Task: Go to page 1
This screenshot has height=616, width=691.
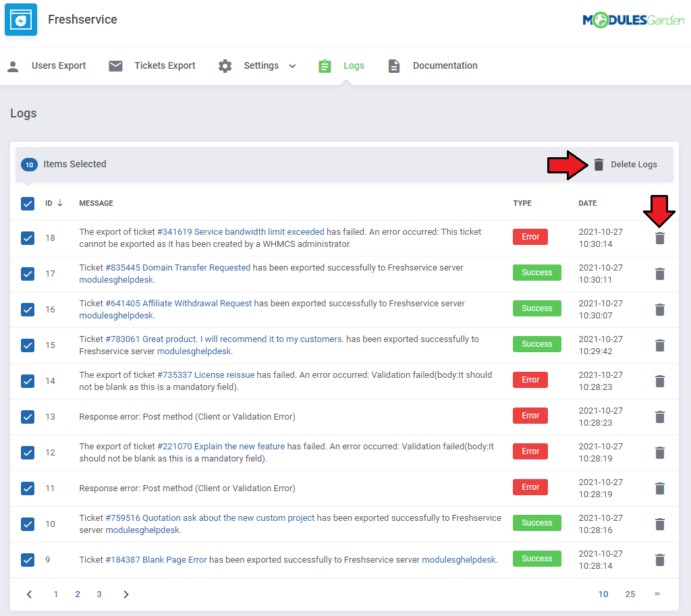Action: [x=55, y=594]
